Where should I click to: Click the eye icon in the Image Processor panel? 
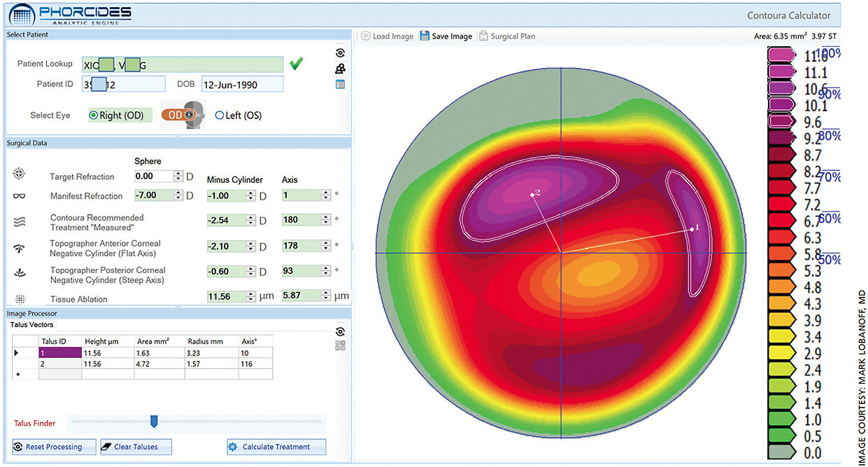340,330
